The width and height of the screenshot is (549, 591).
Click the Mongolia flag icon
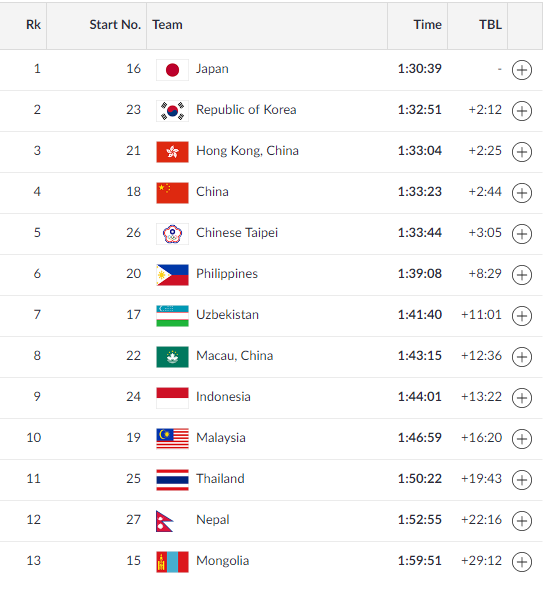tap(172, 562)
